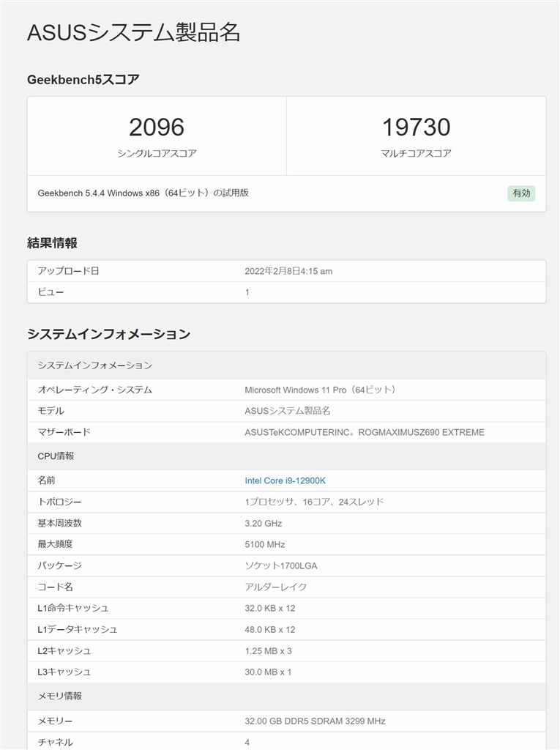This screenshot has height=750, width=560.
Task: Select the Geekbench 5.4.4 Windows x86 version text
Action: (143, 193)
